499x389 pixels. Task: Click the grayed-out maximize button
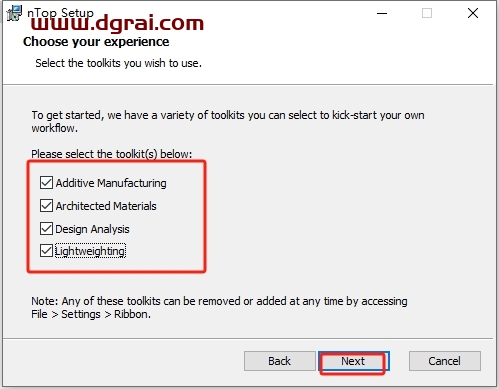coord(427,13)
